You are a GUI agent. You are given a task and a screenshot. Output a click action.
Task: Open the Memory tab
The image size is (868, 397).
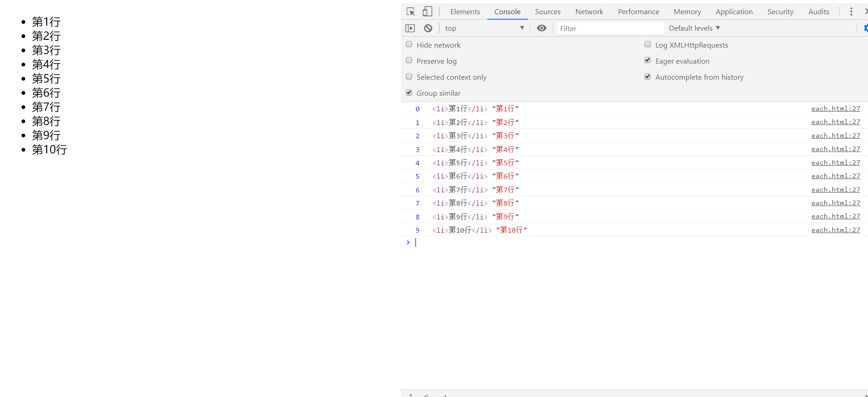(x=687, y=12)
